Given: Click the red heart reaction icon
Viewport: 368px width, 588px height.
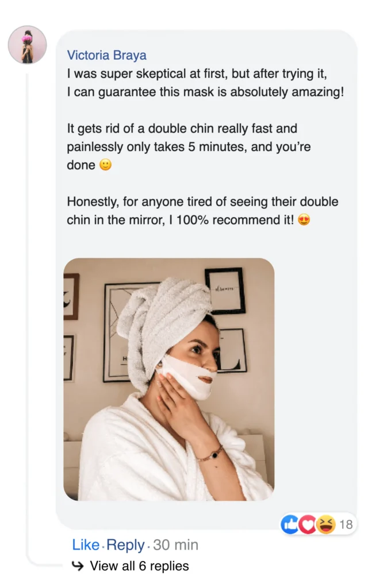Looking at the screenshot, I should coord(308,524).
